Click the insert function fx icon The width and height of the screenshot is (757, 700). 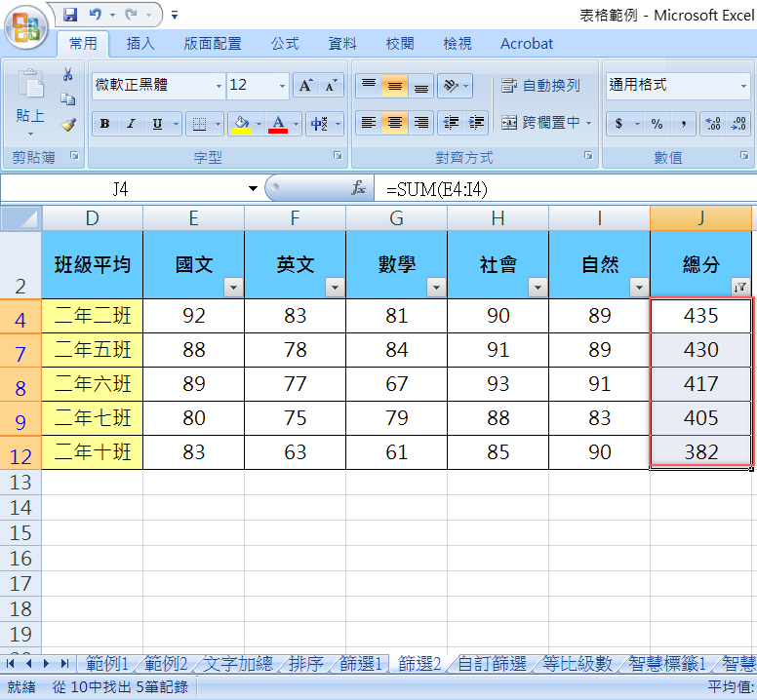358,189
